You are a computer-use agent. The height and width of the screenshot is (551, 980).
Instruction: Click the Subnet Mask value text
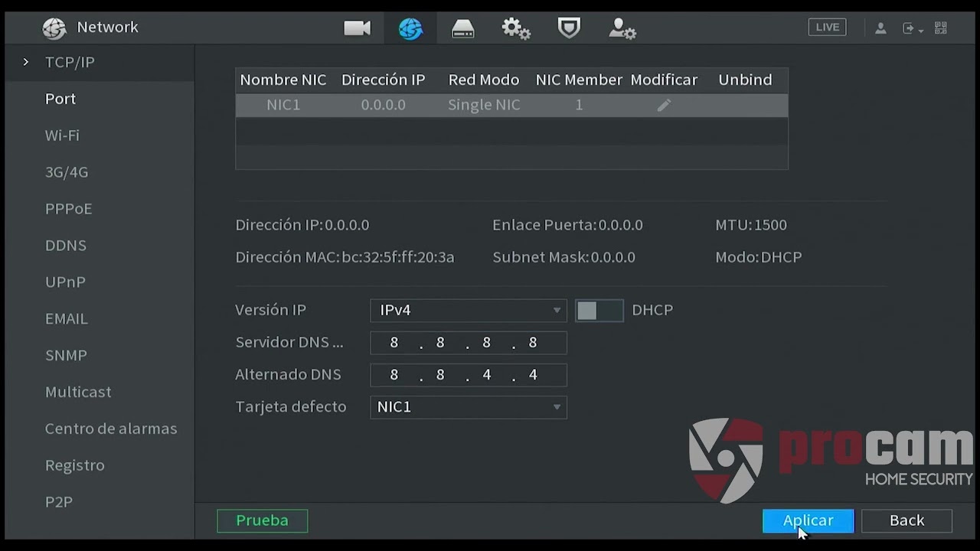click(612, 257)
